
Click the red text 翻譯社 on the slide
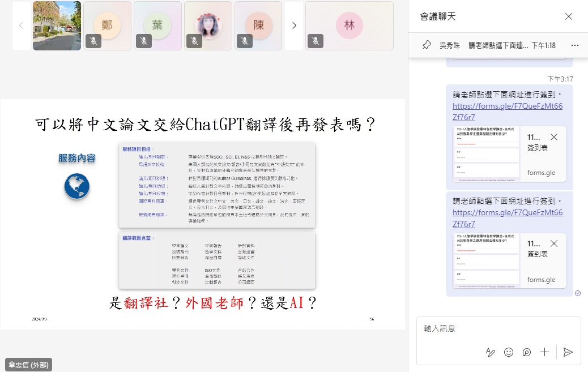tap(146, 302)
